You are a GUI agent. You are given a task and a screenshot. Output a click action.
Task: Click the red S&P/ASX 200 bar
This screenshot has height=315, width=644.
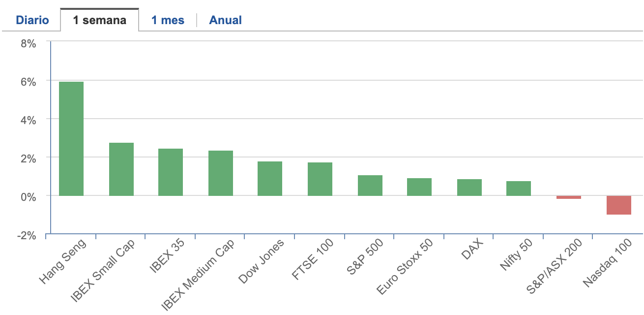point(569,197)
